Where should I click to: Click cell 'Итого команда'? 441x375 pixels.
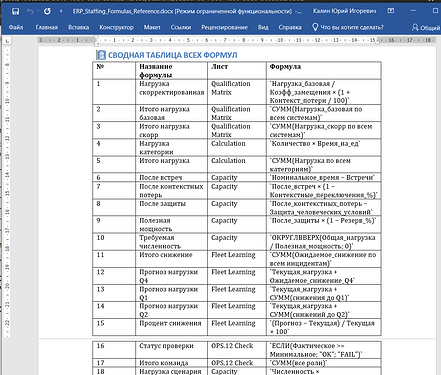171,363
